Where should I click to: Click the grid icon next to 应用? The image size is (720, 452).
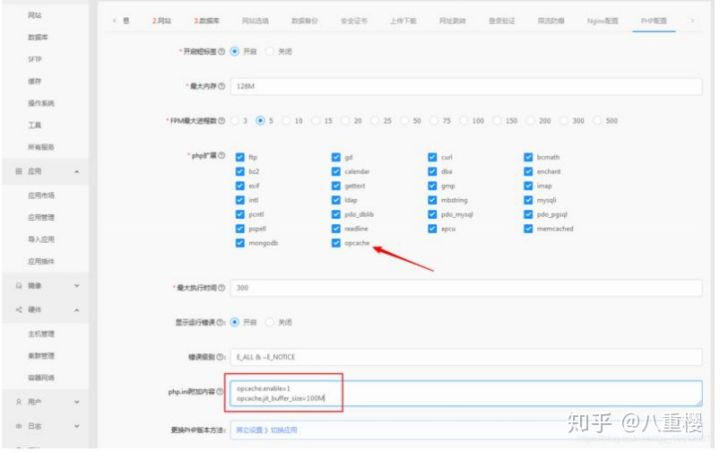pos(19,171)
